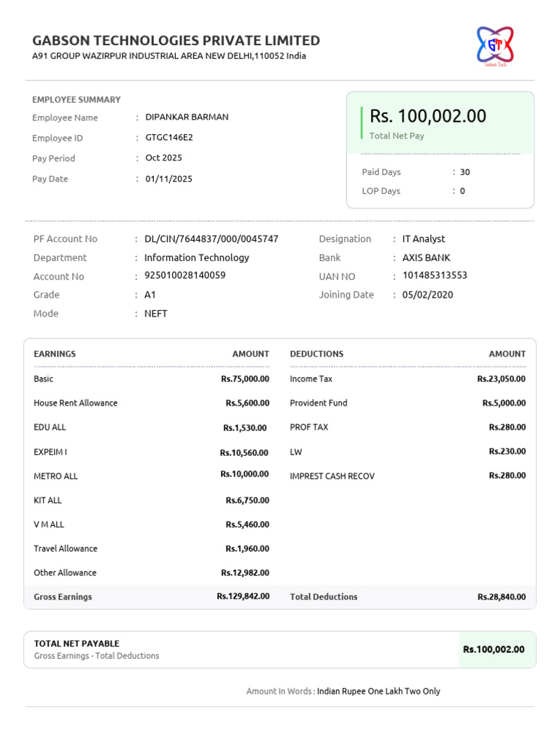Select the Provident Fund deduction label
The height and width of the screenshot is (747, 560).
(319, 403)
